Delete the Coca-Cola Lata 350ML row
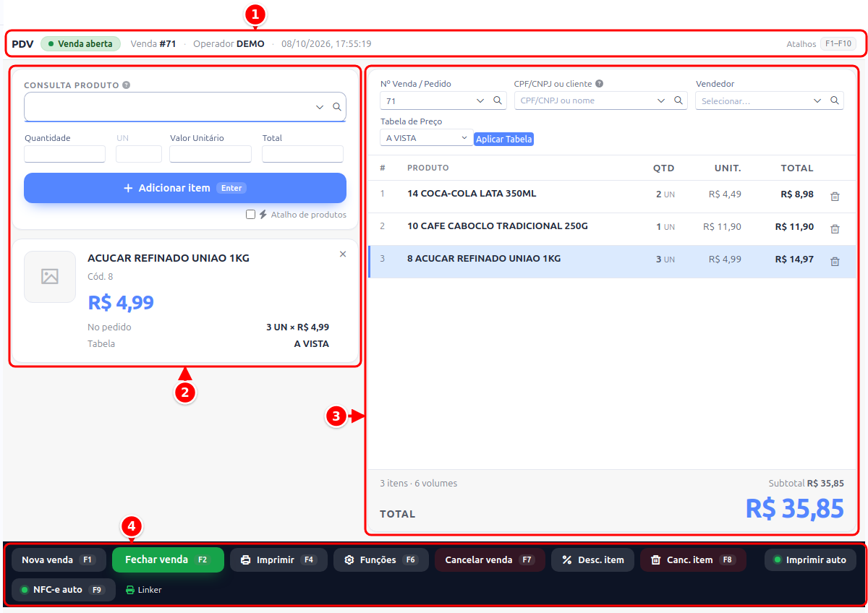The width and height of the screenshot is (868, 613). coord(835,197)
